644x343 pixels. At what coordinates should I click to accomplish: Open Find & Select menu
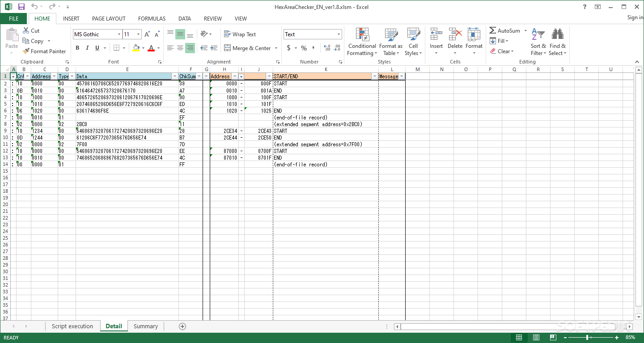557,42
